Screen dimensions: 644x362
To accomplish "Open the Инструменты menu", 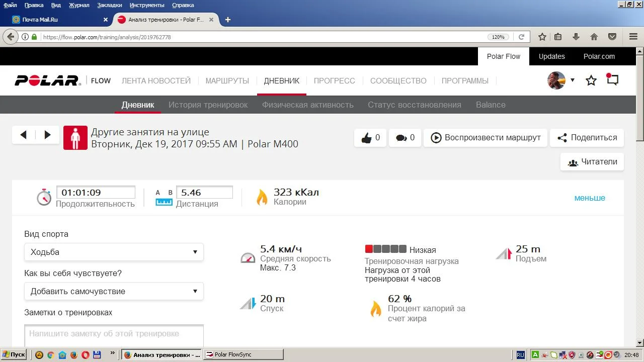I will [x=147, y=5].
